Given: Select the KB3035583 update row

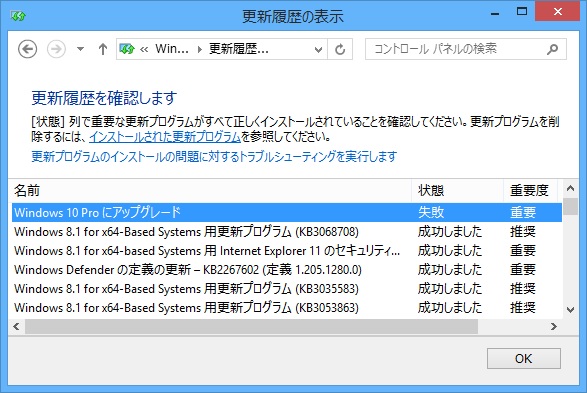Looking at the screenshot, I should (287, 289).
